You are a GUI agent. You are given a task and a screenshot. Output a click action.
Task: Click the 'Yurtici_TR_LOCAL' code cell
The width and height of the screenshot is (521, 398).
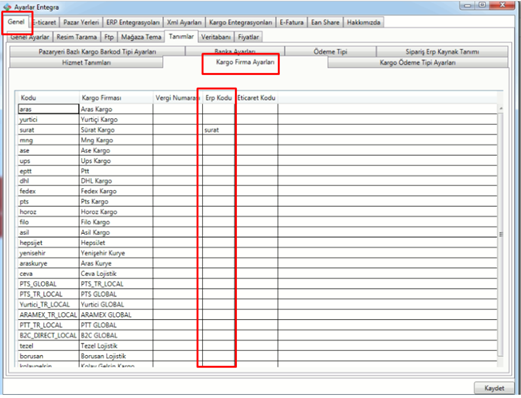coord(49,304)
